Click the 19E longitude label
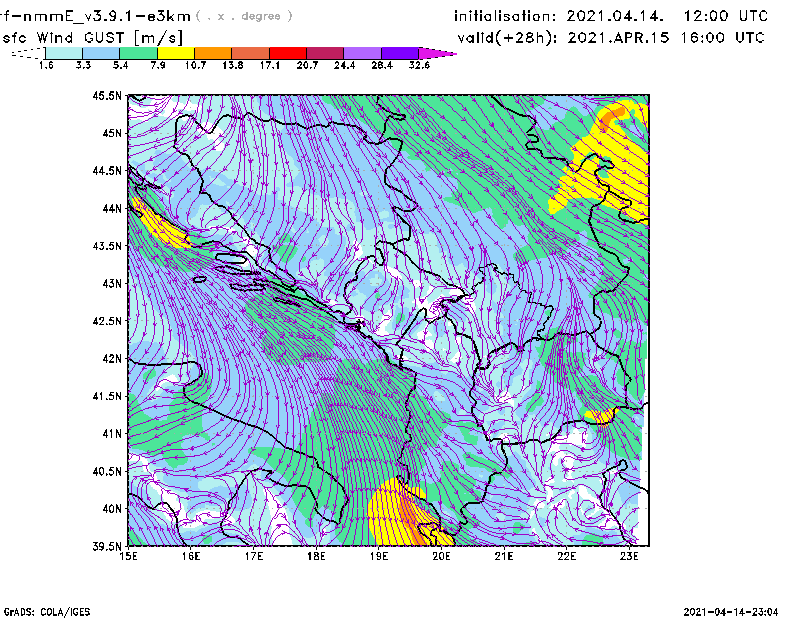 (379, 556)
